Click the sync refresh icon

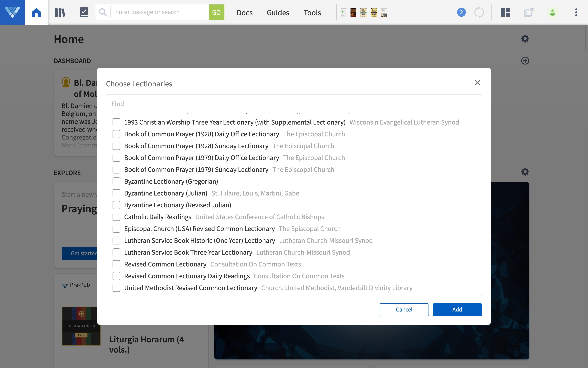(x=479, y=12)
